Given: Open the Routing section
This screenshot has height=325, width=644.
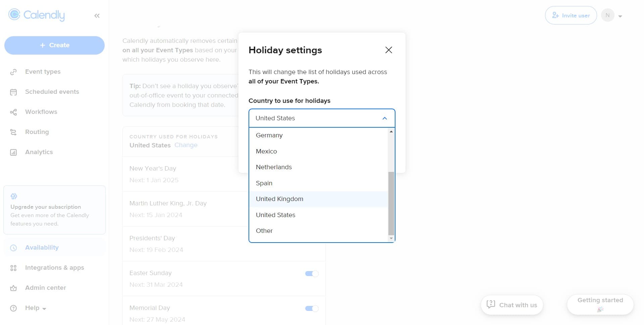Looking at the screenshot, I should (37, 132).
